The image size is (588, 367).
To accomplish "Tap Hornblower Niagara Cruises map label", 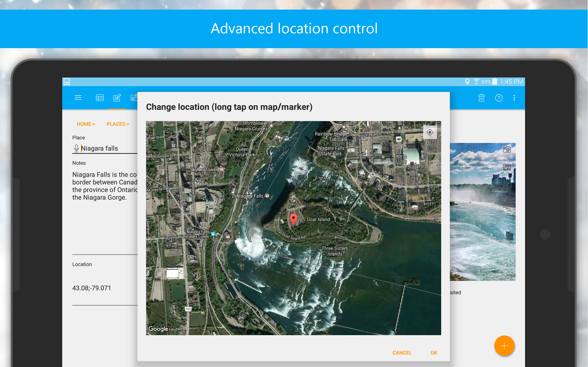I will click(252, 126).
